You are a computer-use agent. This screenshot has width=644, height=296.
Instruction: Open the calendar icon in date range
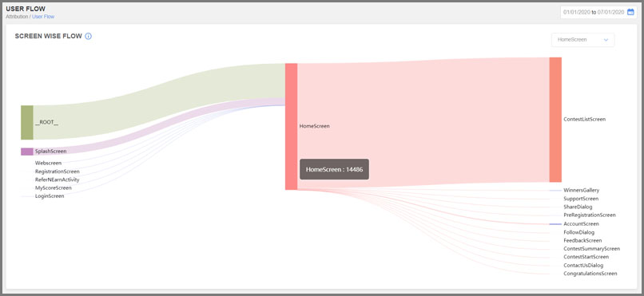coord(630,12)
